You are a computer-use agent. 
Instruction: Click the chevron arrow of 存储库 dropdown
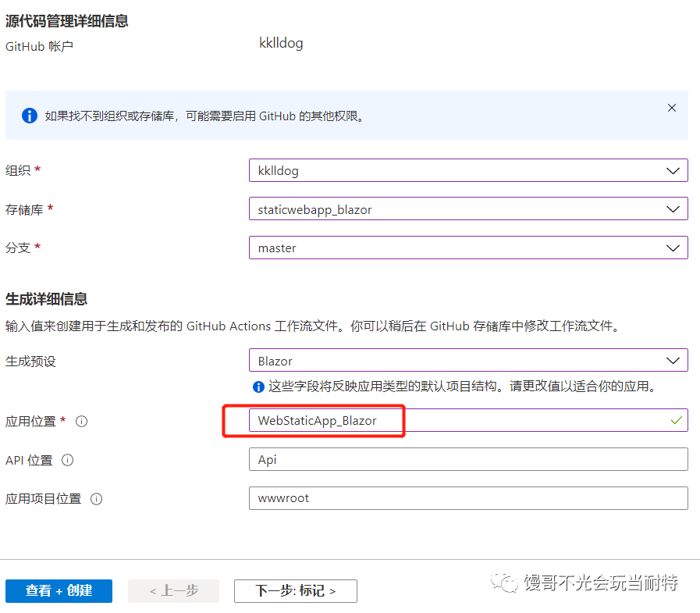click(673, 209)
